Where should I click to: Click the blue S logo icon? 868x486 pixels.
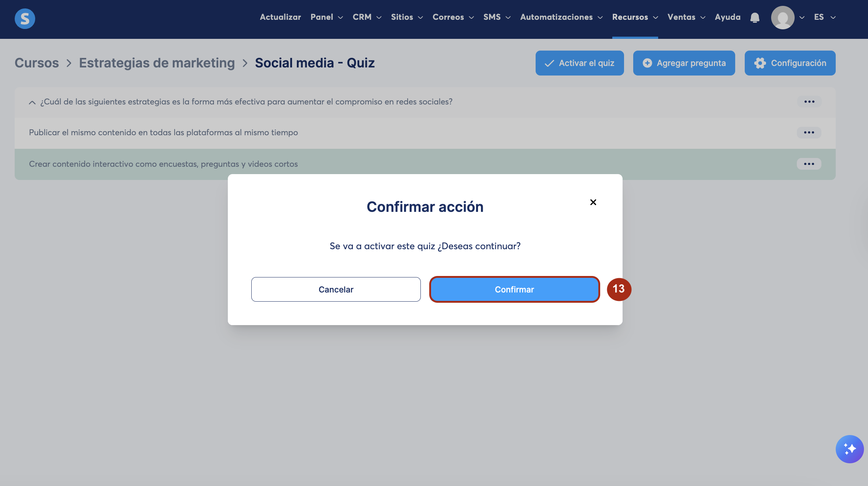25,18
